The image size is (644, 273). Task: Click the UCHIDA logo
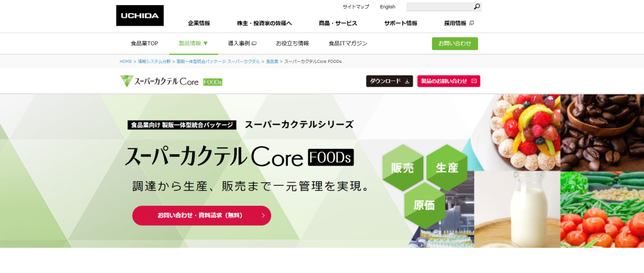[140, 16]
